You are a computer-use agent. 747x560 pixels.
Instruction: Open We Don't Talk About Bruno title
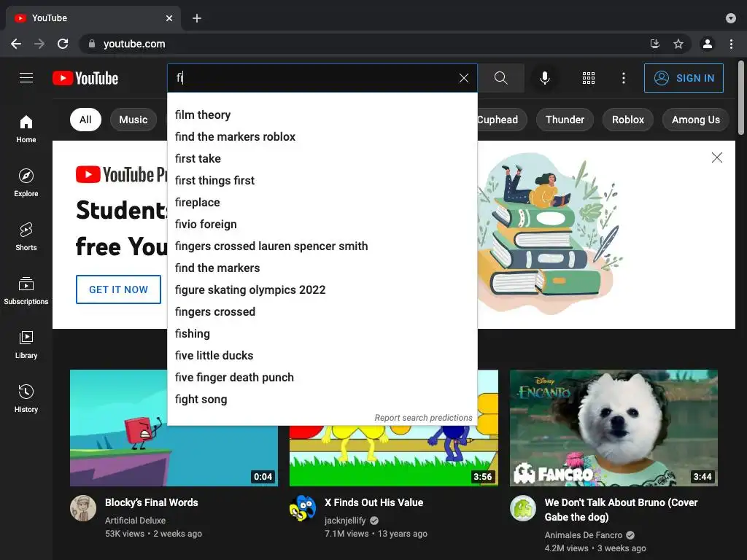[x=622, y=510]
